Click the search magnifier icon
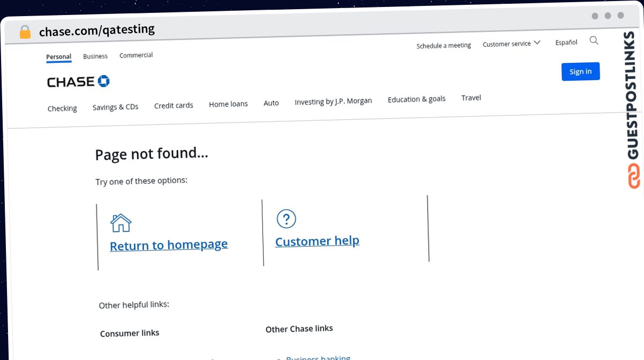Viewport: 644px width, 360px height. click(x=594, y=40)
